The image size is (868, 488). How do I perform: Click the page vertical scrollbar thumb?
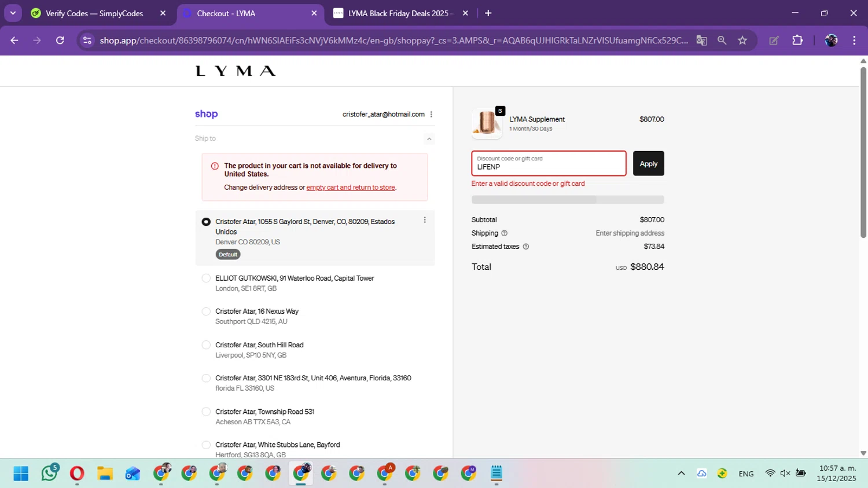863,152
